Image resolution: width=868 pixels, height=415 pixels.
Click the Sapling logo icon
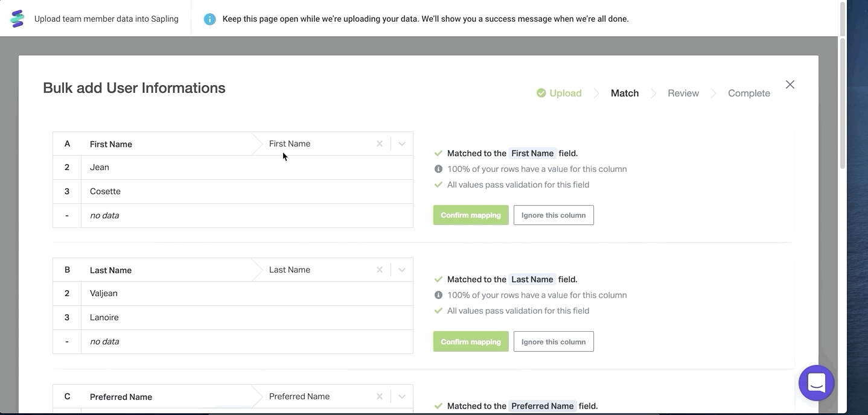pos(18,19)
